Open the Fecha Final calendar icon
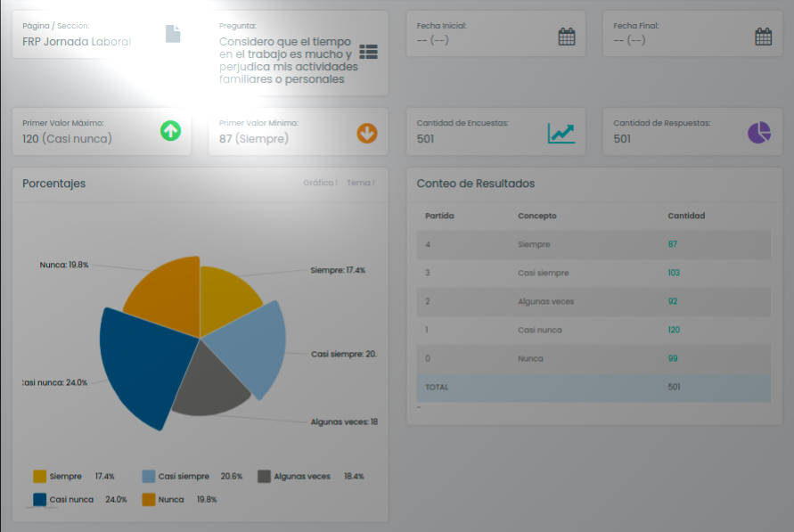 (x=763, y=37)
